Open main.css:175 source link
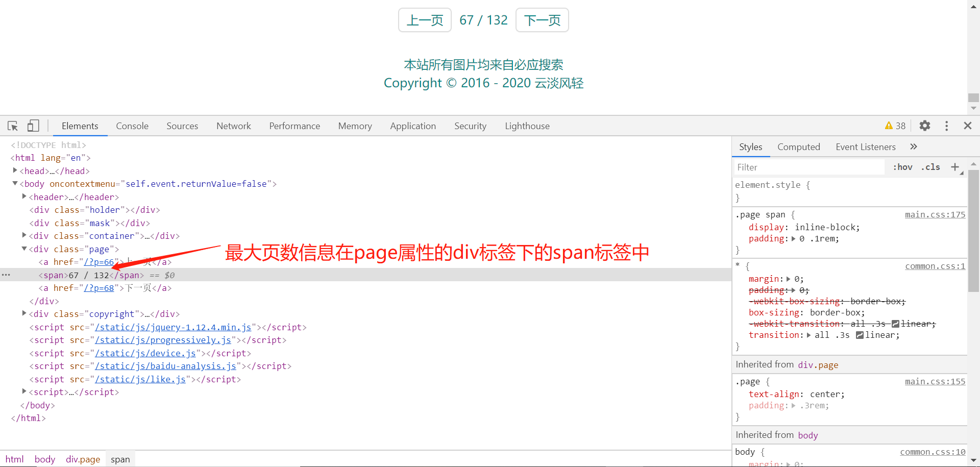Image resolution: width=980 pixels, height=467 pixels. 935,214
